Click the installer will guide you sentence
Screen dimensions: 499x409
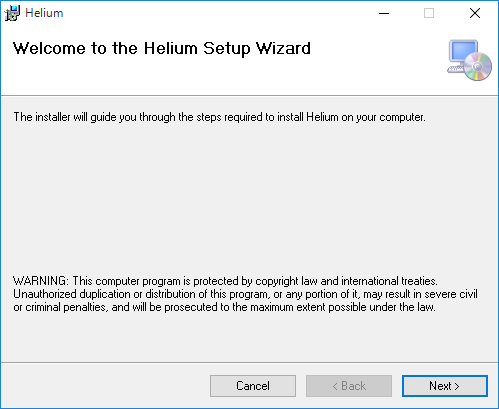coord(219,117)
